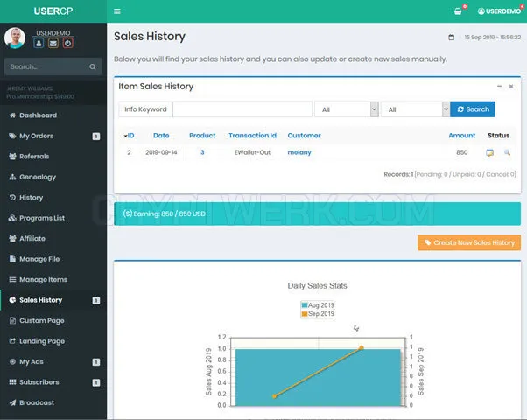The width and height of the screenshot is (527, 420).
Task: Click the Subscribers count badge
Action: pos(96,382)
